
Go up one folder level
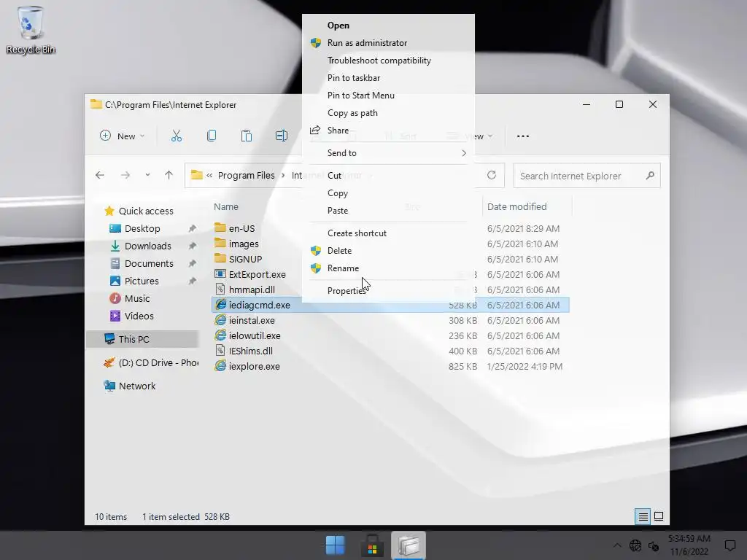point(169,175)
